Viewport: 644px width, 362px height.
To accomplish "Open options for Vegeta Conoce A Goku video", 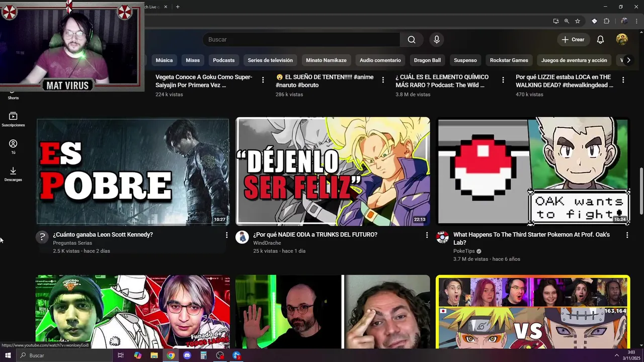I will coord(263,80).
